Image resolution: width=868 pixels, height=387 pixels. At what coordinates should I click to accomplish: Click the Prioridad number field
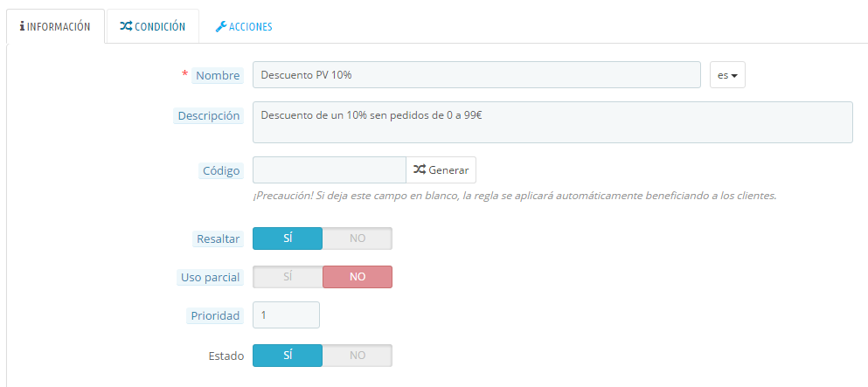[286, 314]
